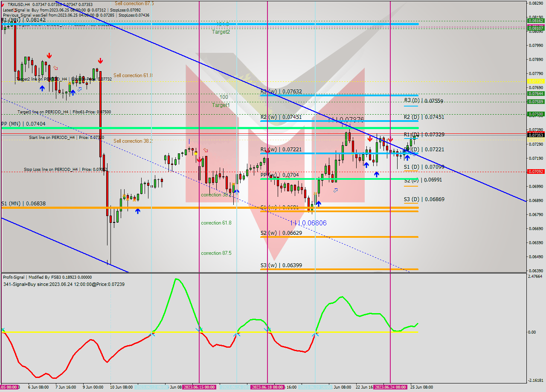Click the Previous_Signal Sell info line
546x392 pixels.
click(x=76, y=15)
